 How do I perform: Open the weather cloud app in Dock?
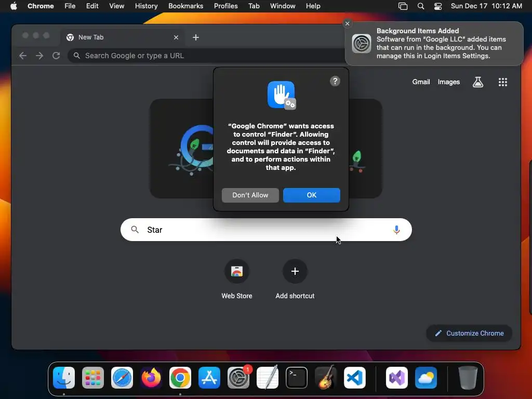tap(426, 378)
